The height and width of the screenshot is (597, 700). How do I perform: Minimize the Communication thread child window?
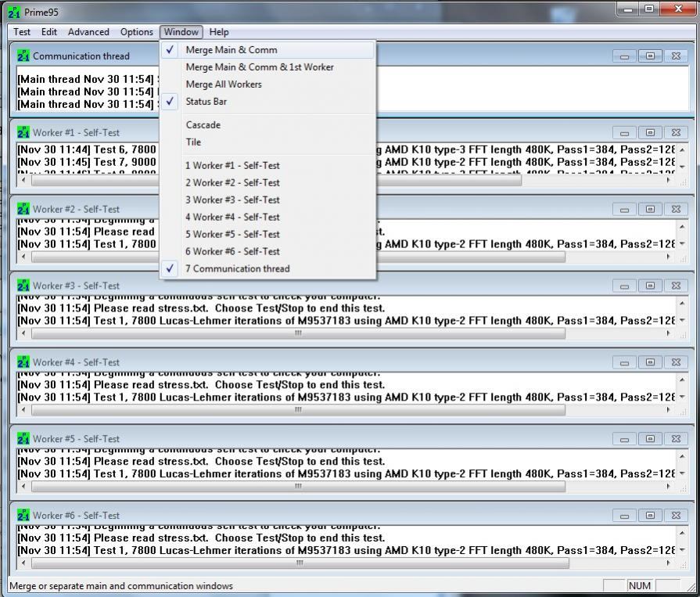point(625,56)
